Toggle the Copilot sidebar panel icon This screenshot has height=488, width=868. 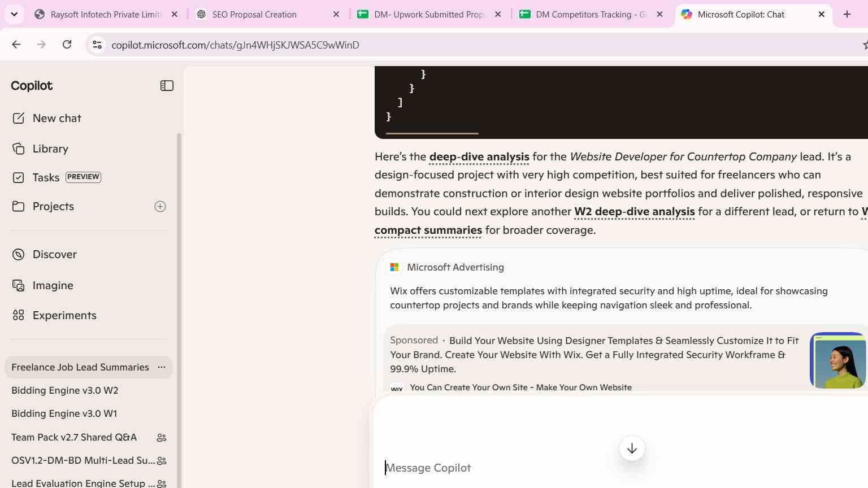167,86
